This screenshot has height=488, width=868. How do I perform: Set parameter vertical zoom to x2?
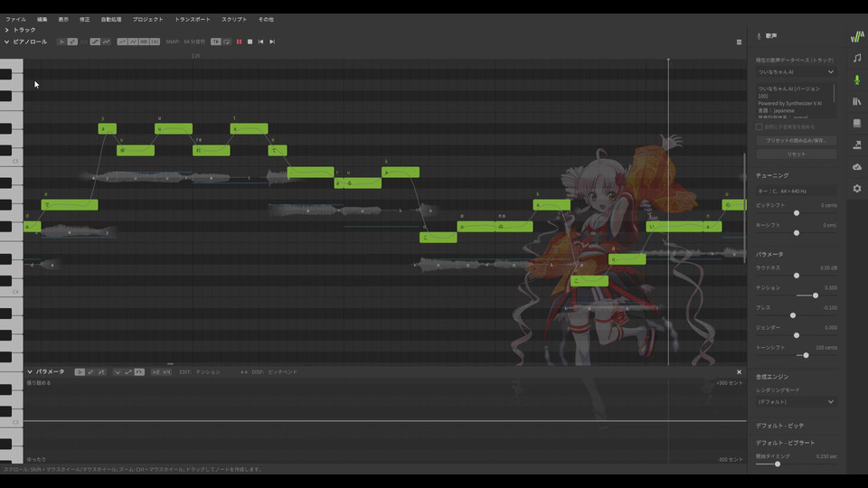(156, 371)
